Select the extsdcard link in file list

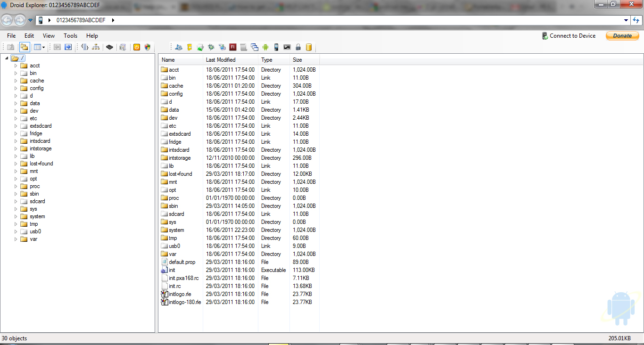pyautogui.click(x=180, y=134)
